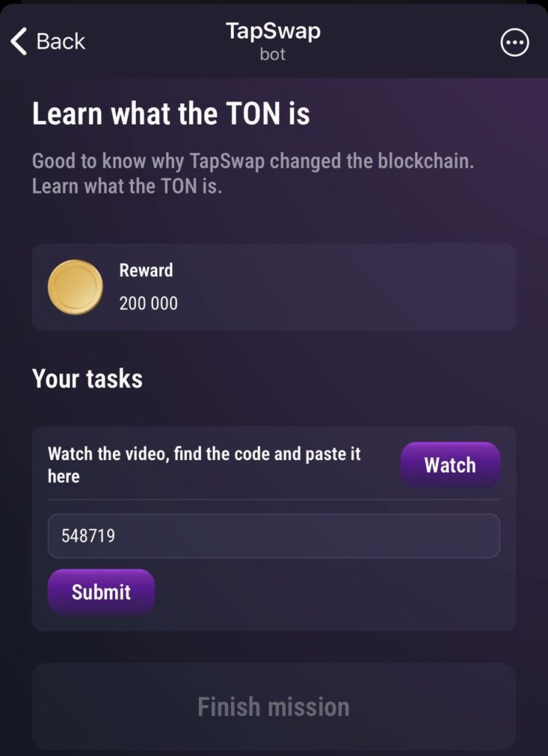The image size is (548, 756).
Task: Tap the back chevron arrow
Action: tap(18, 41)
